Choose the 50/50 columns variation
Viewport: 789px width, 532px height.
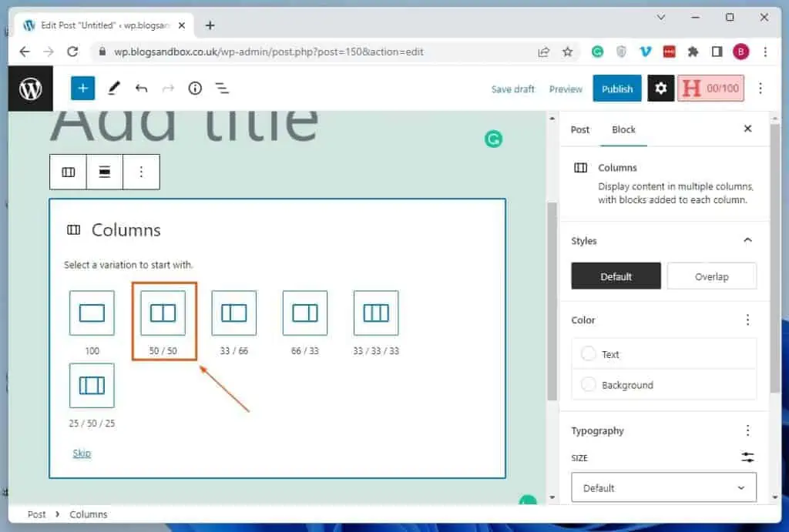click(x=163, y=313)
